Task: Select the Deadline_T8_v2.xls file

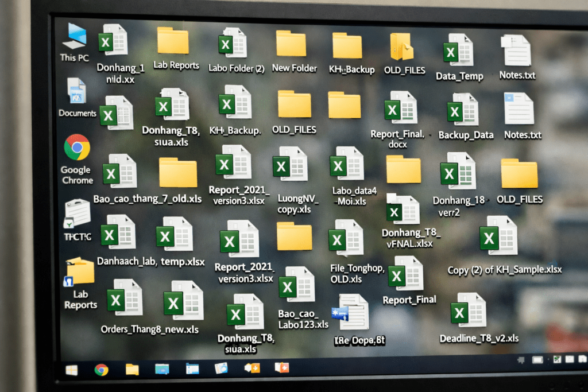Action: (x=469, y=311)
